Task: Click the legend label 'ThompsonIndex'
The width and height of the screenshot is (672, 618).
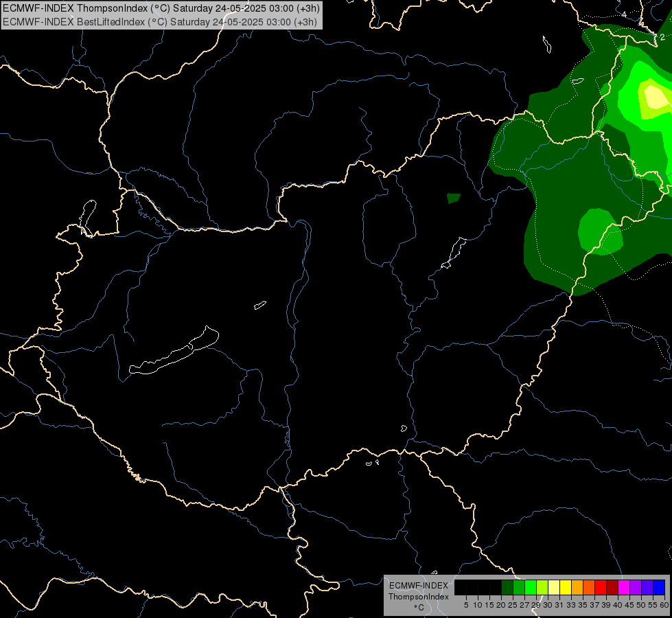Action: (419, 597)
